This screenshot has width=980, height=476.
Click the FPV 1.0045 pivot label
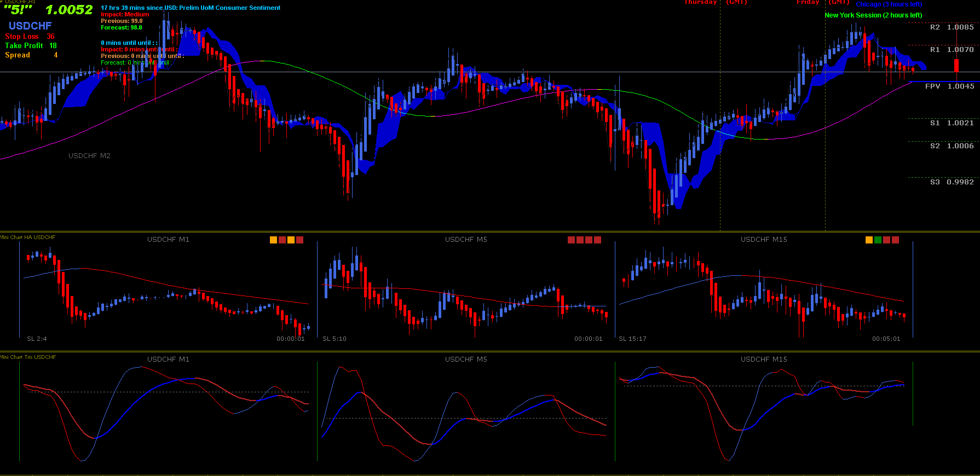(949, 86)
